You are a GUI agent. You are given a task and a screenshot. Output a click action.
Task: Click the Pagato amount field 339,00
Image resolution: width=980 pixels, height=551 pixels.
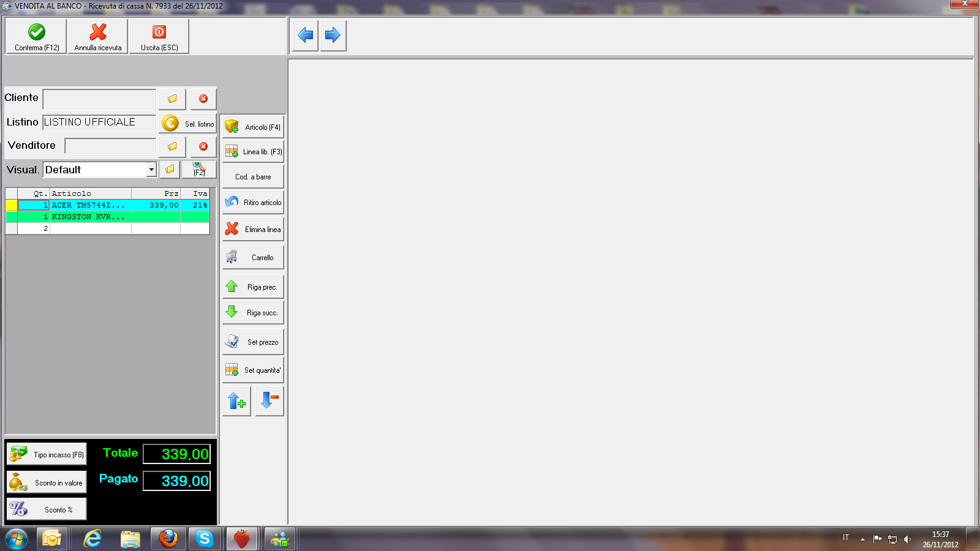[x=177, y=481]
